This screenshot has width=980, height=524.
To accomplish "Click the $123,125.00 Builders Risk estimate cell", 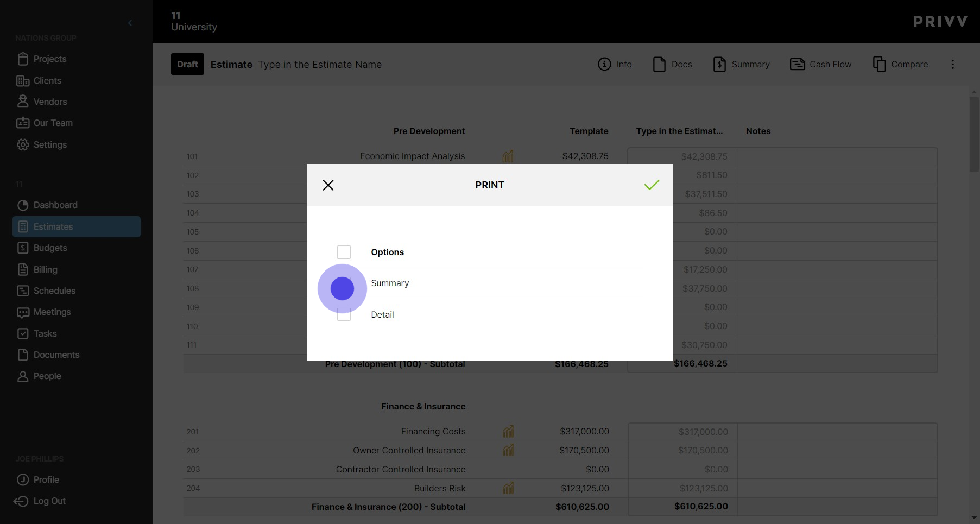I will pos(682,488).
